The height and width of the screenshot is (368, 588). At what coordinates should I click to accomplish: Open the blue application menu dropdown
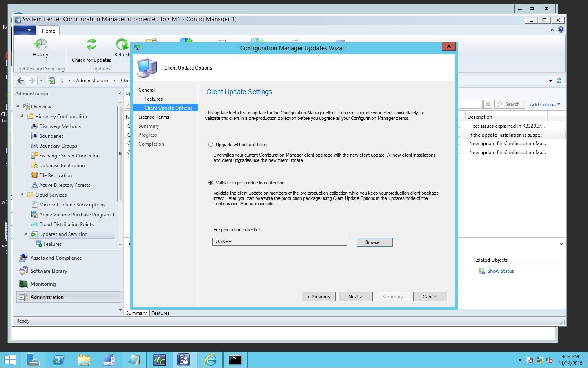click(25, 30)
